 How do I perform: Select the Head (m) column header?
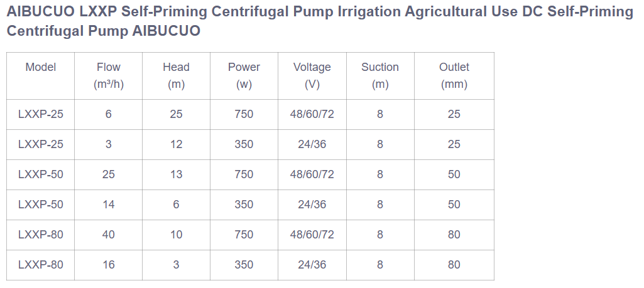click(176, 76)
